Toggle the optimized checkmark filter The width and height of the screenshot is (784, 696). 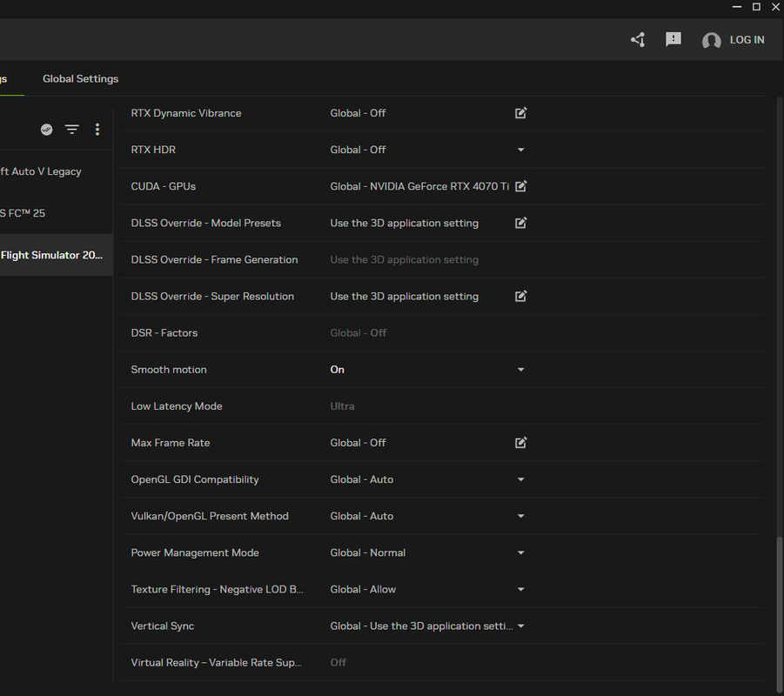[46, 130]
